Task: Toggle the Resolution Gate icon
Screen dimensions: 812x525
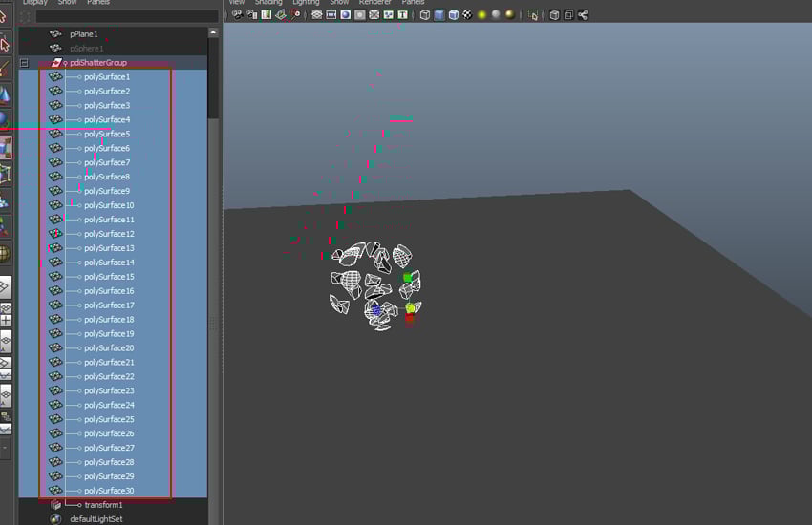Action: 346,15
